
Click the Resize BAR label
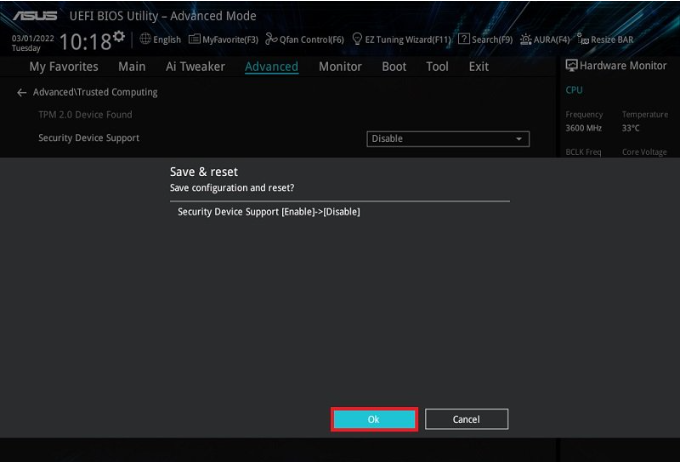coord(612,39)
